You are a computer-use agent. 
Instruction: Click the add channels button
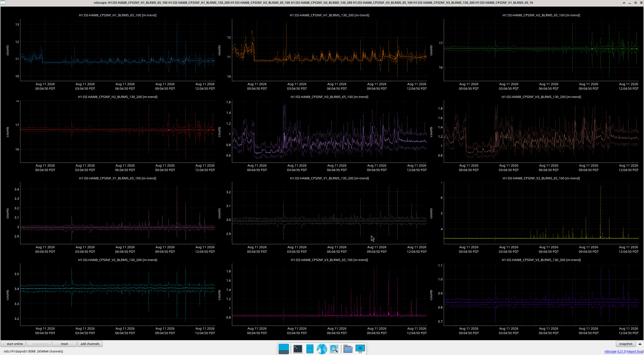pyautogui.click(x=90, y=344)
